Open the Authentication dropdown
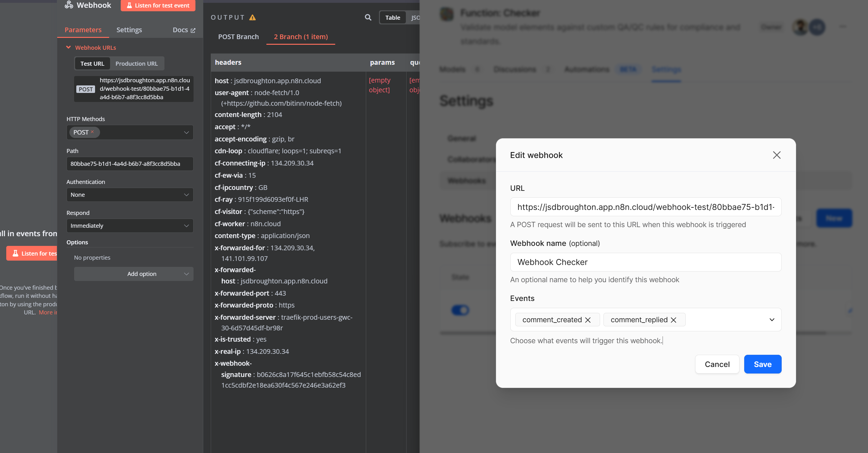This screenshot has width=868, height=453. [130, 195]
